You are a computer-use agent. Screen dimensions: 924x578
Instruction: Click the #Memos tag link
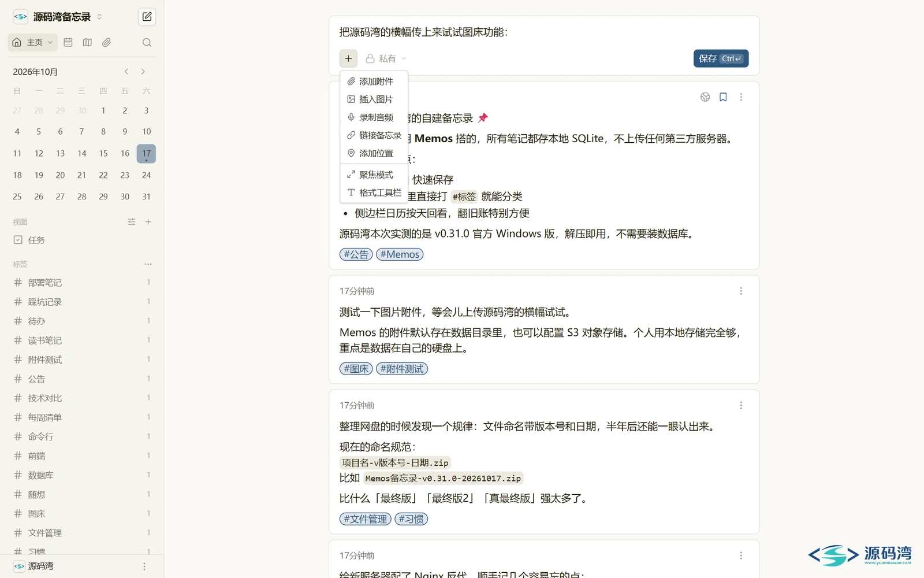(400, 254)
